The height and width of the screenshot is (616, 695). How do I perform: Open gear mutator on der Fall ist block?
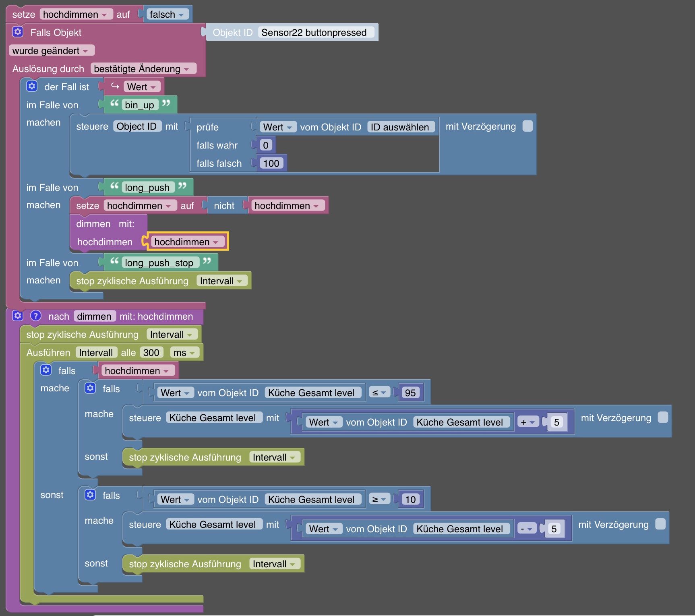pos(32,86)
